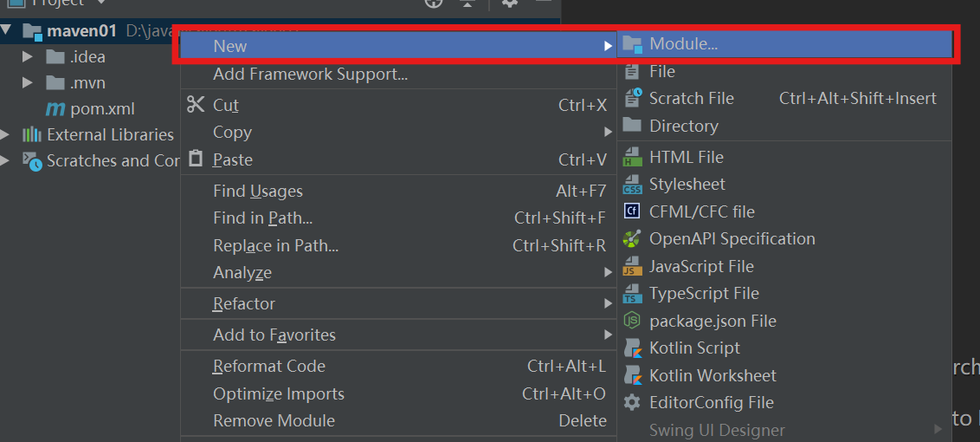Expand the .idea folder
The width and height of the screenshot is (980, 442).
(x=28, y=57)
